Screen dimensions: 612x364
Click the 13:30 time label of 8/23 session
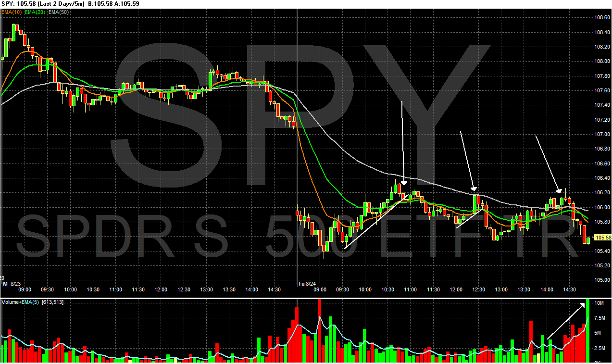click(229, 289)
